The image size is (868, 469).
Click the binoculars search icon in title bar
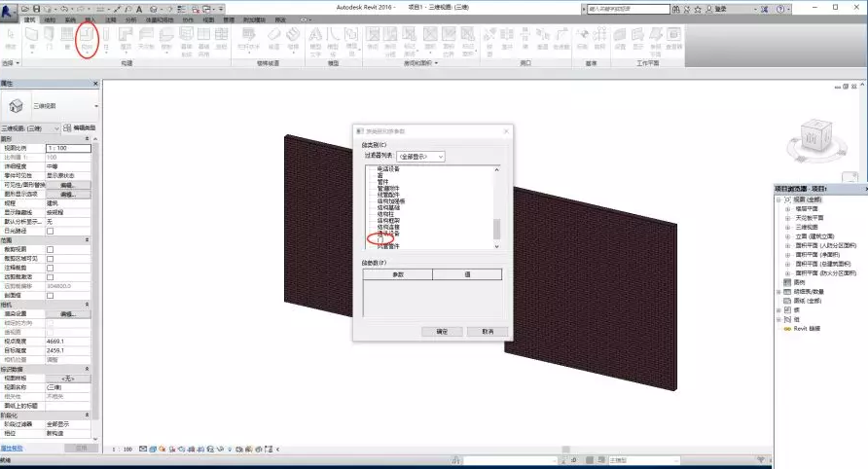pos(676,9)
